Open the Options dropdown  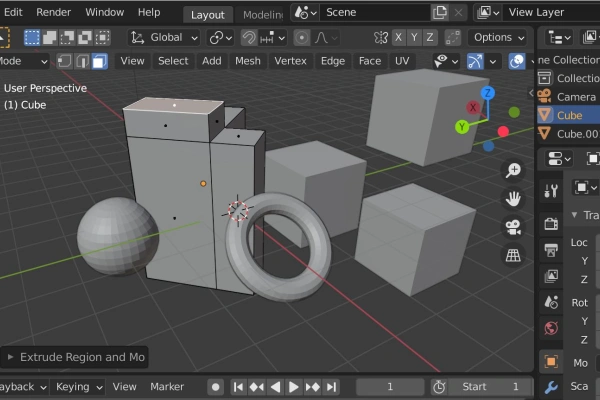click(x=499, y=38)
